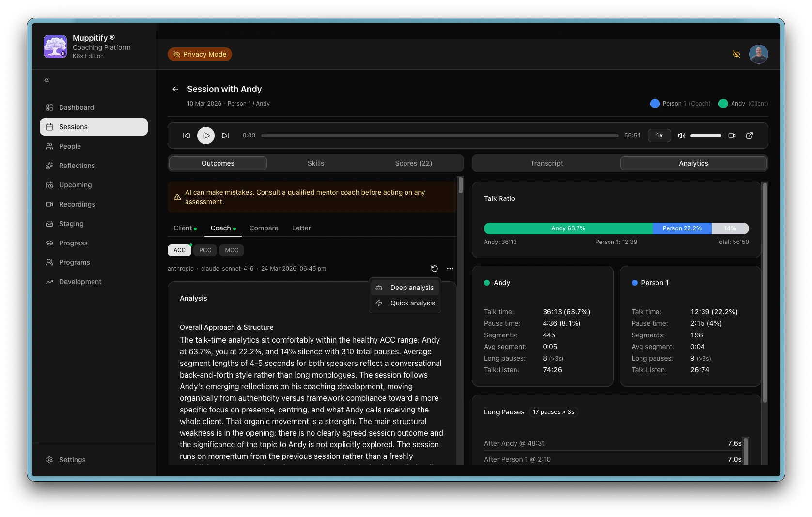Open the 1x playback speed selector
812x517 pixels.
click(x=659, y=136)
